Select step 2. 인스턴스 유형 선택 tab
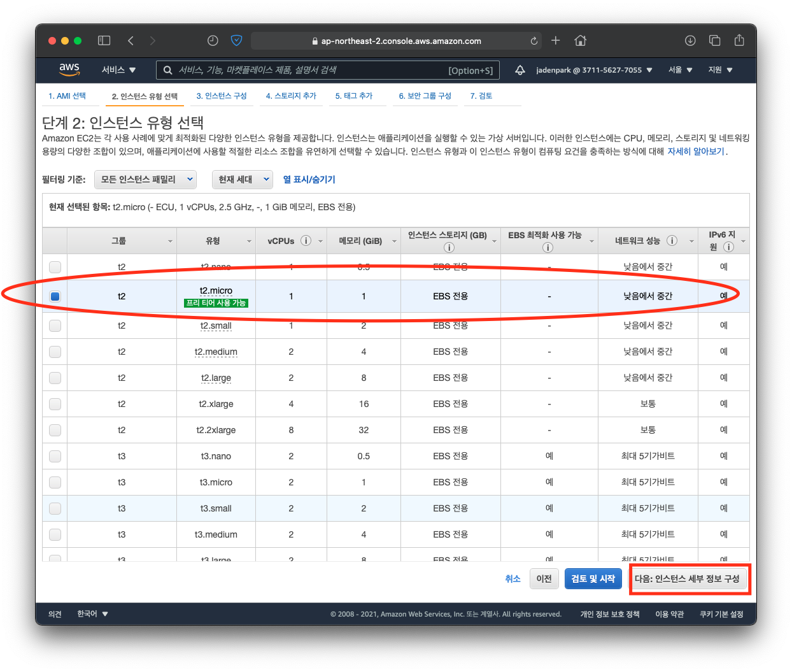This screenshot has height=672, width=792. tap(145, 96)
